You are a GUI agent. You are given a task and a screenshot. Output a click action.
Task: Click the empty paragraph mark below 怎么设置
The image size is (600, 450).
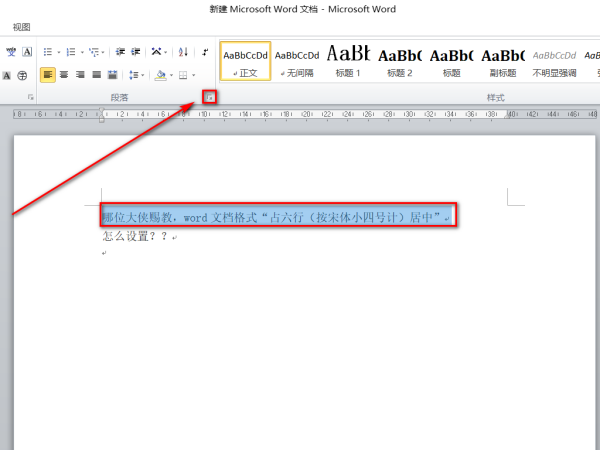tap(104, 253)
